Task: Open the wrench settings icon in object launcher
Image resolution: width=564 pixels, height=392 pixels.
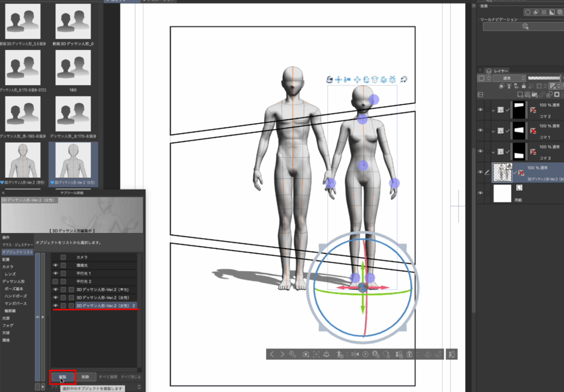Action: tap(293, 354)
